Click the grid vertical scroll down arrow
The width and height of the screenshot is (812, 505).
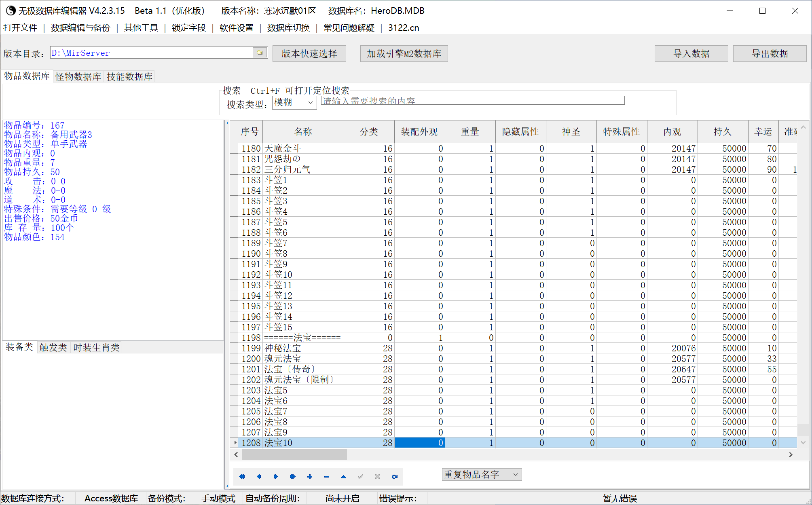pyautogui.click(x=803, y=443)
